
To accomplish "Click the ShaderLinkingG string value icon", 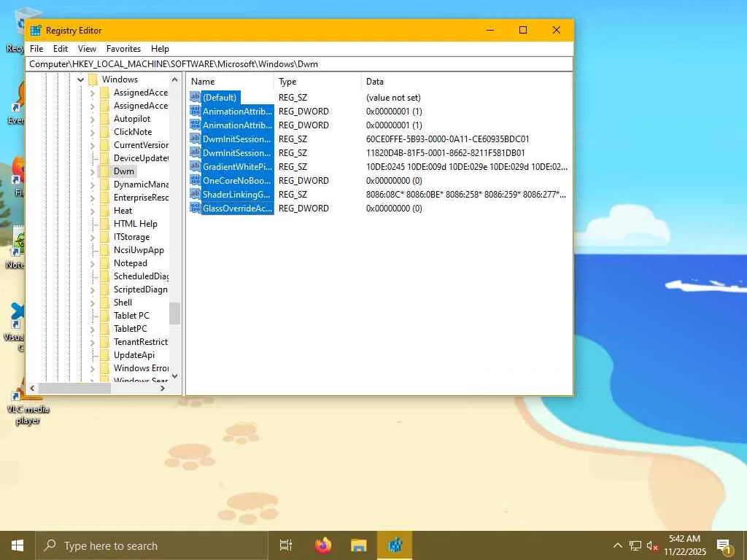I will tap(195, 194).
